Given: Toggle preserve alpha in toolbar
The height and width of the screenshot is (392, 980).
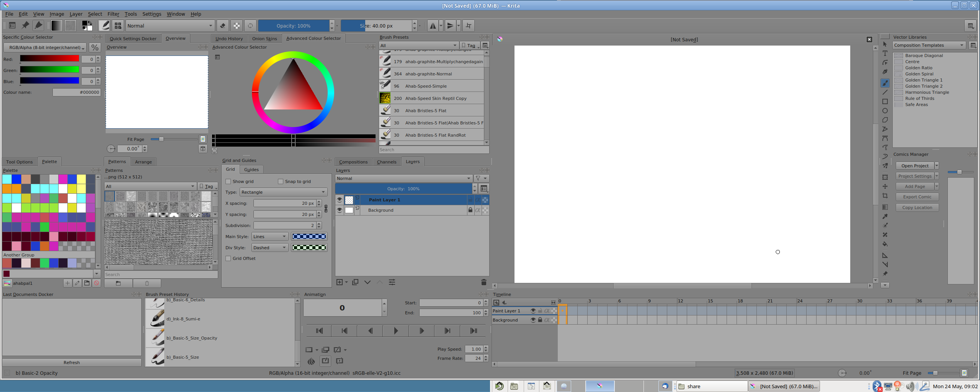Looking at the screenshot, I should pos(237,26).
